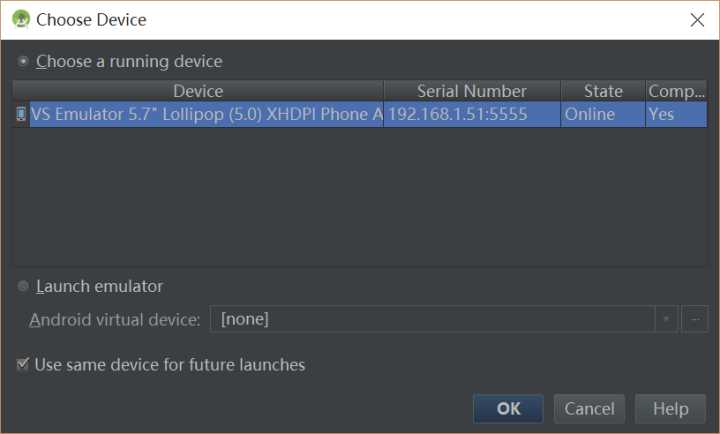Sort by the Device column header
Image resolution: width=720 pixels, height=434 pixels.
pyautogui.click(x=198, y=91)
